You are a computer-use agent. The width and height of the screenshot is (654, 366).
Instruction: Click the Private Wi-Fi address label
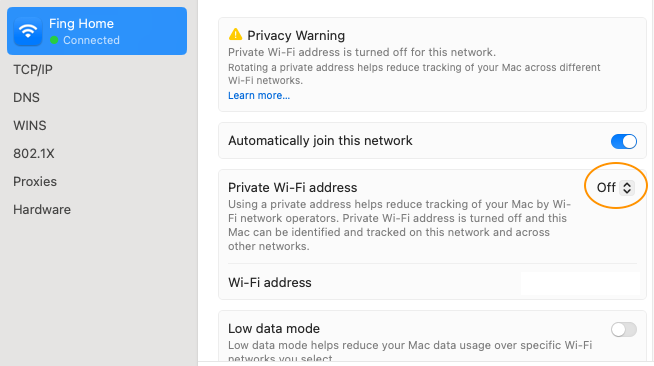(292, 188)
